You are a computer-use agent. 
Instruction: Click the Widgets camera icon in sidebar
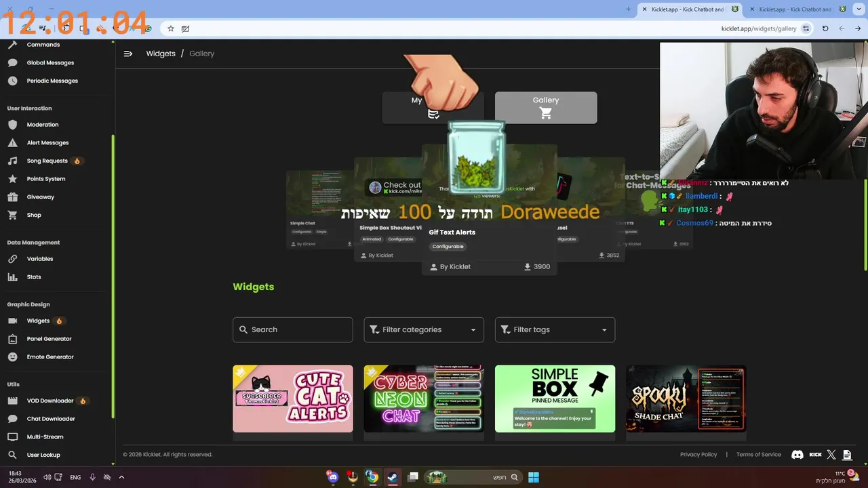(x=12, y=321)
